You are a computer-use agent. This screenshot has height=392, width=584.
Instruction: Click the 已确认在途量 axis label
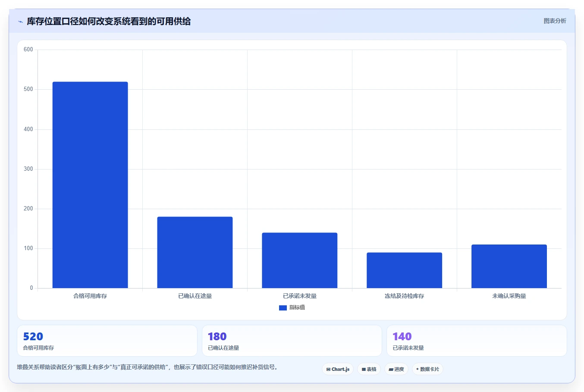click(x=195, y=296)
